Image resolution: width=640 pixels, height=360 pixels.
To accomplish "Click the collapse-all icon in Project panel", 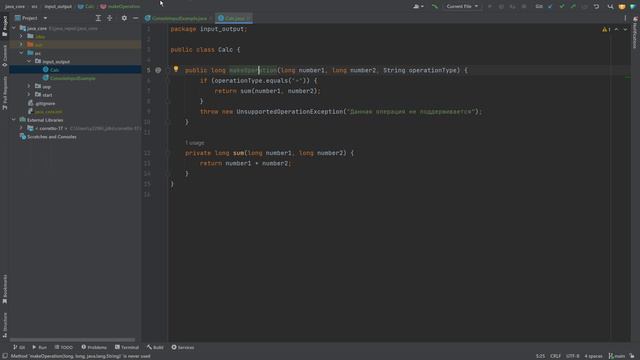I will coord(110,18).
